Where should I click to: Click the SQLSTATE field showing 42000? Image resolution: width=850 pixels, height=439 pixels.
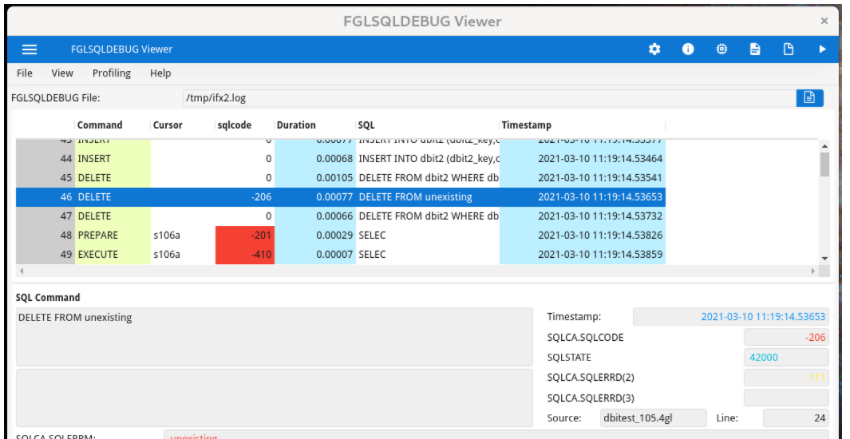tap(786, 358)
